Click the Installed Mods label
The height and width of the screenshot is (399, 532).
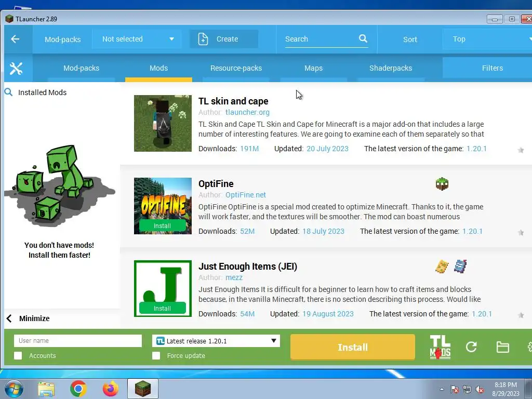43,92
